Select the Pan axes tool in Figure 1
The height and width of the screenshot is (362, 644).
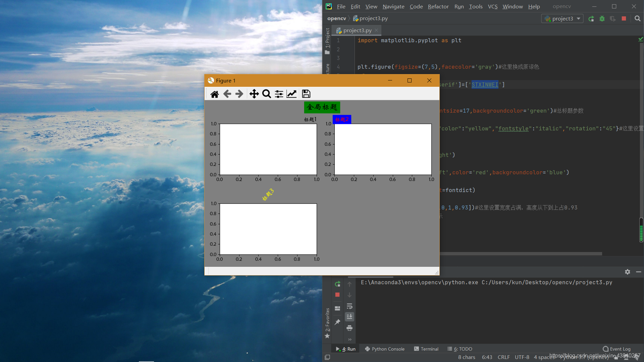pyautogui.click(x=254, y=94)
